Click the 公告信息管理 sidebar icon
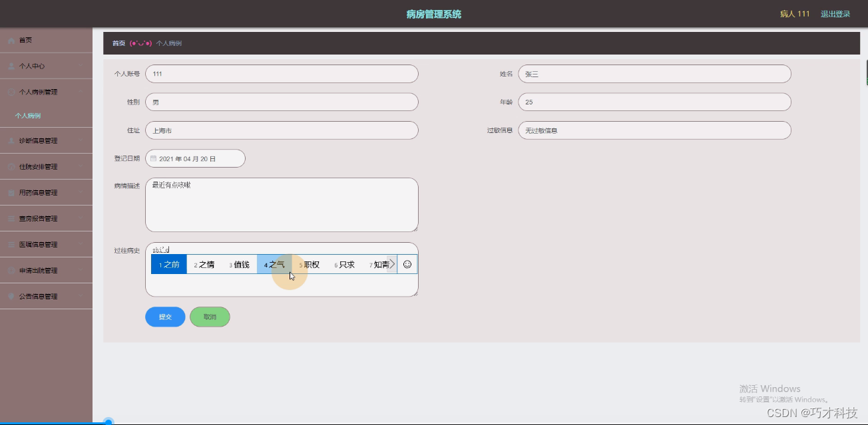868x425 pixels. [x=11, y=296]
